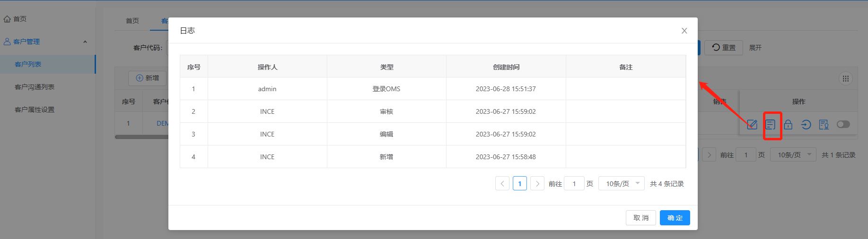This screenshot has width=868, height=239.
Task: Click the 重置 button
Action: click(724, 48)
